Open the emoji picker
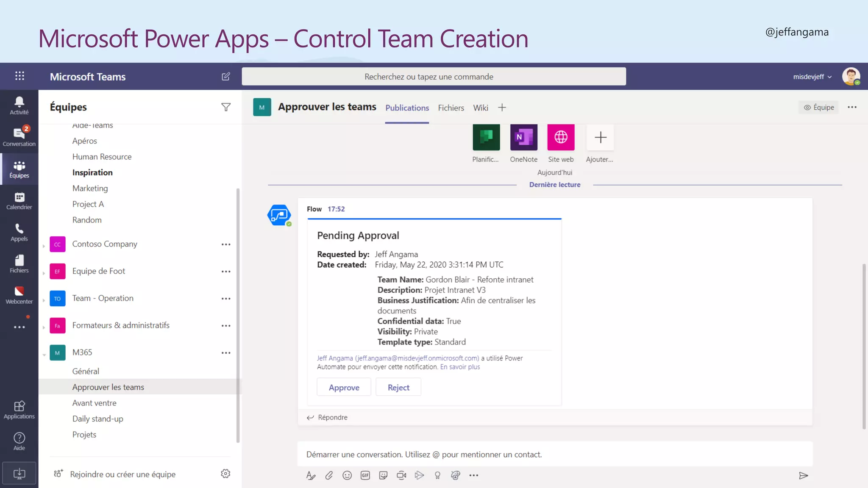This screenshot has height=488, width=868. [347, 475]
